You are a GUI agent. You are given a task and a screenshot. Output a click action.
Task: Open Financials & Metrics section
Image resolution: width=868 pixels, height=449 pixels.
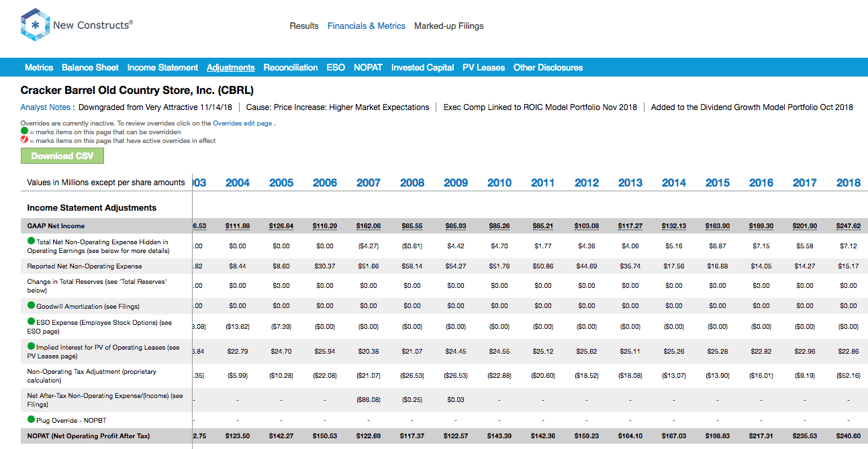pos(367,26)
